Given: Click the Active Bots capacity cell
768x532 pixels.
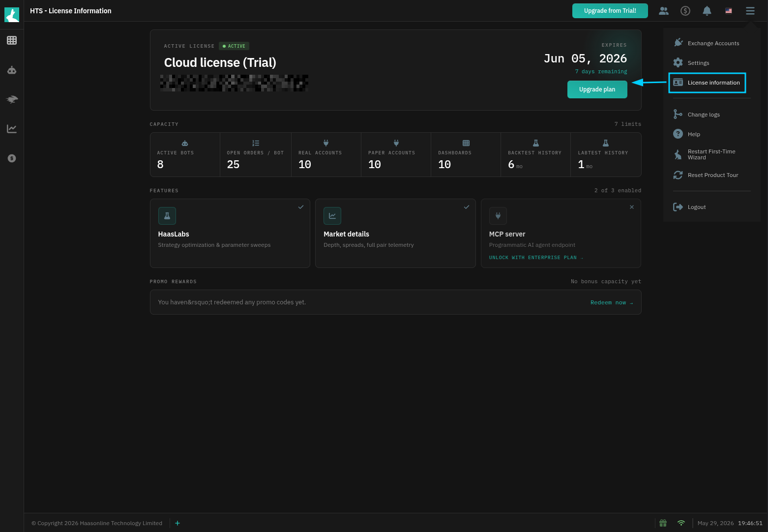Looking at the screenshot, I should tap(185, 154).
